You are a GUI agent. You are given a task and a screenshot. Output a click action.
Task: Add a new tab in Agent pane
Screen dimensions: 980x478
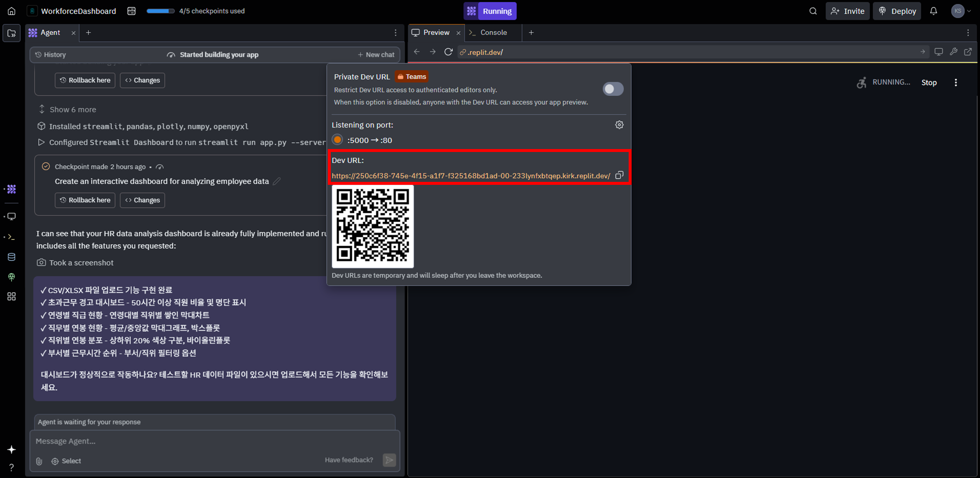point(89,33)
